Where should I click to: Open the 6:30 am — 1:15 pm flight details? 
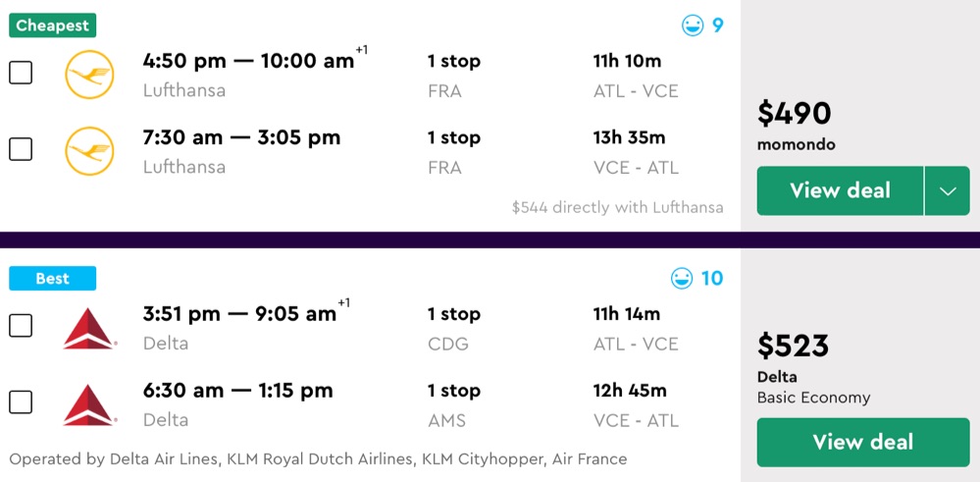pos(237,391)
